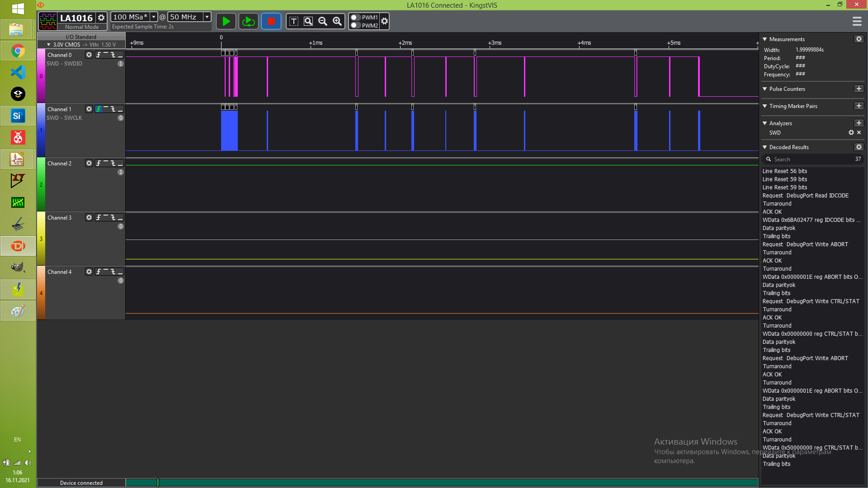Image resolution: width=868 pixels, height=488 pixels.
Task: Add a new pulse counter
Action: (859, 89)
